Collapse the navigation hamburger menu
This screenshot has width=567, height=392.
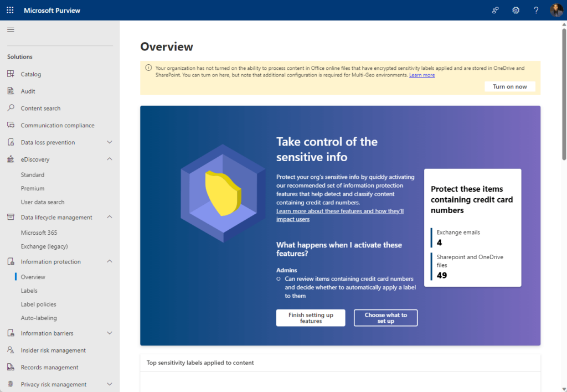pyautogui.click(x=11, y=30)
